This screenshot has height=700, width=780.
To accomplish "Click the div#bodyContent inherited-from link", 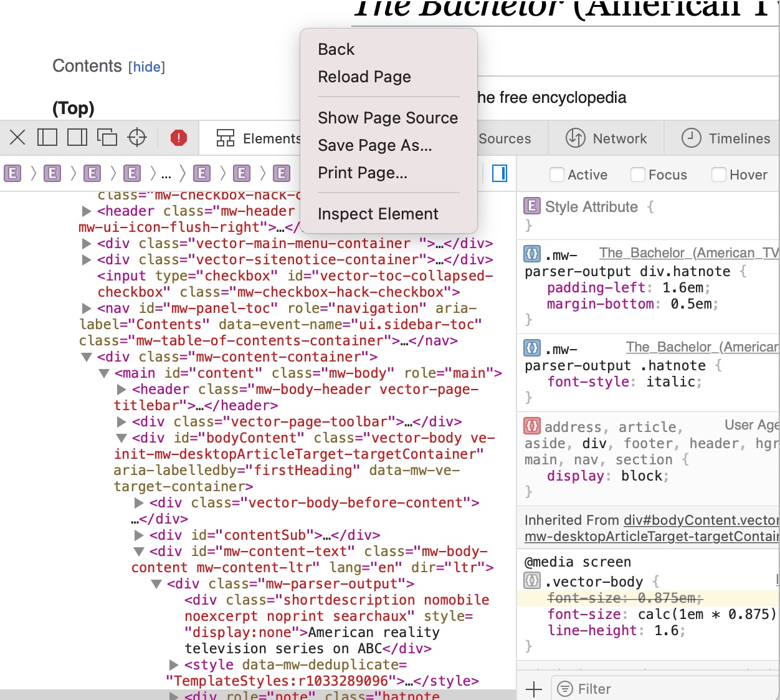I will [652, 528].
